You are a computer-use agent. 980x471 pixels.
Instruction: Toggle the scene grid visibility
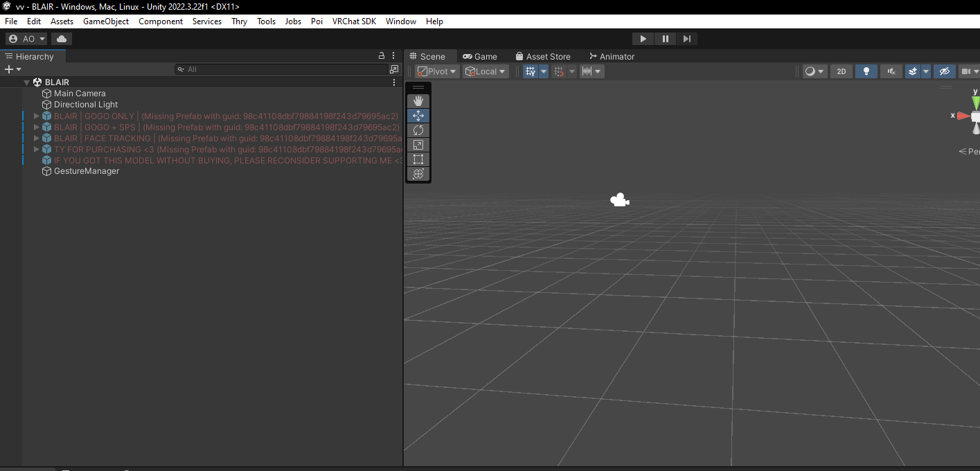coord(531,71)
